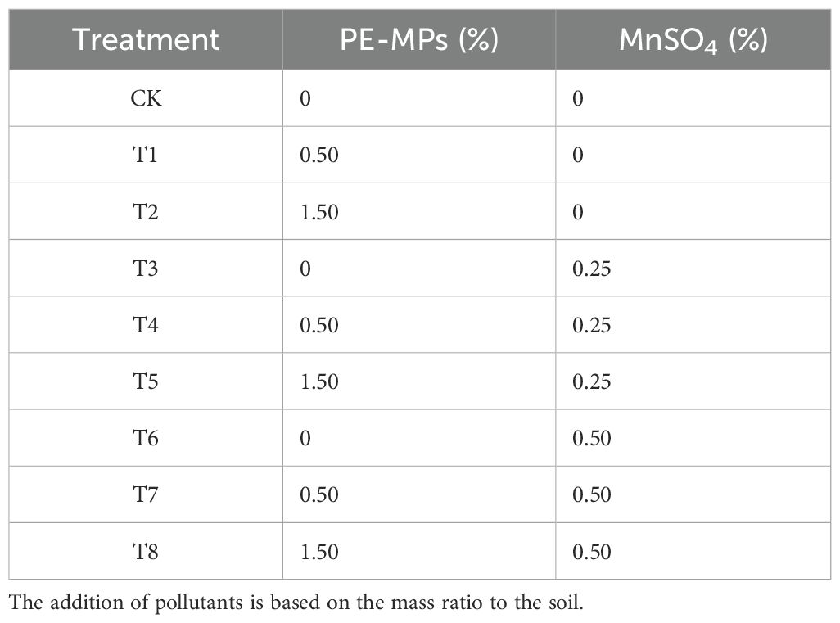Image resolution: width=840 pixels, height=623 pixels.
Task: Select the CK treatment cell
Action: click(146, 98)
